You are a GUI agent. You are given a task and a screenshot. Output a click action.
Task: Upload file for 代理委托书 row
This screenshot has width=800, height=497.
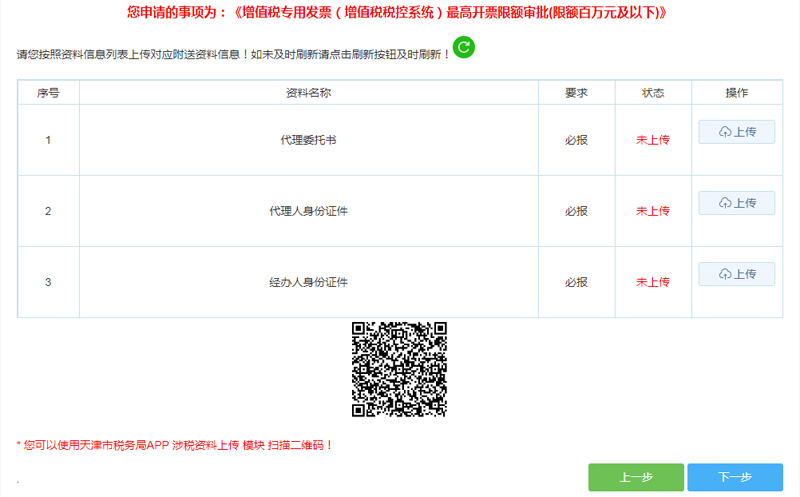736,132
